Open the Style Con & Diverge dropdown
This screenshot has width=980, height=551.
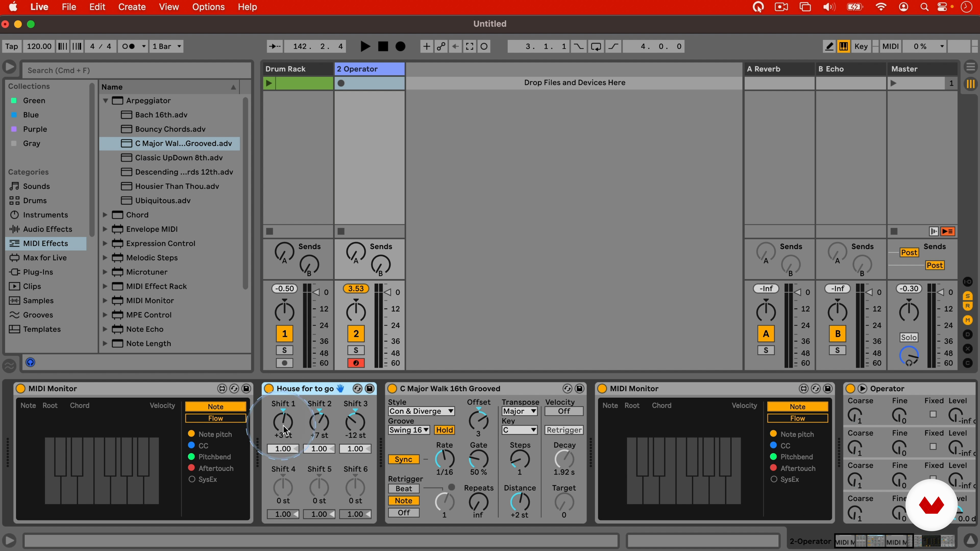pyautogui.click(x=421, y=411)
